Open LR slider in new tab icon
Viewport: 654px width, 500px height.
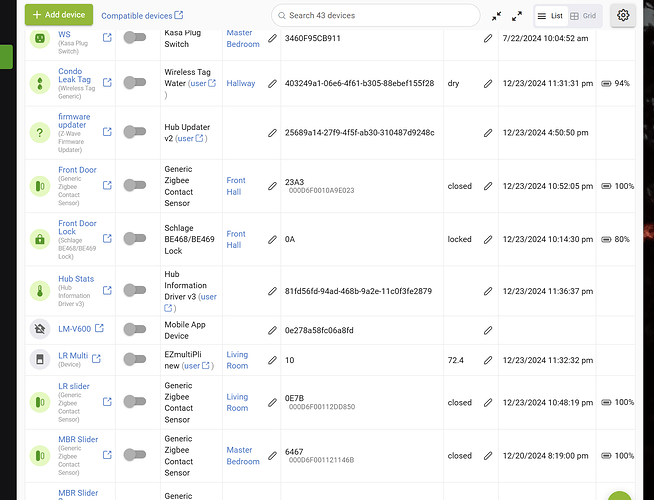pos(107,402)
